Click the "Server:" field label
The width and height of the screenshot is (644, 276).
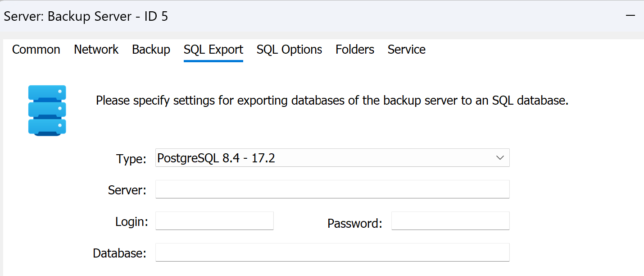[127, 190]
